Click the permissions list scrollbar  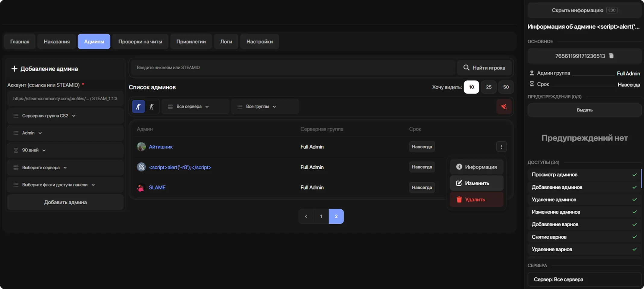click(x=642, y=178)
